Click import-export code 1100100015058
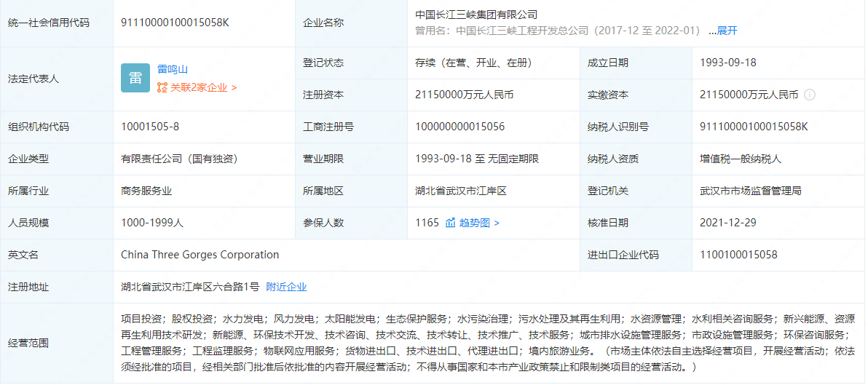 pos(738,255)
